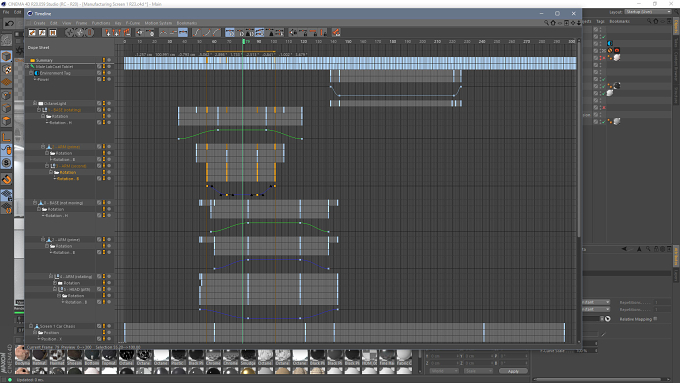Click the first highlighted key-selection icon after tangents
The width and height of the screenshot is (680, 383).
(230, 33)
